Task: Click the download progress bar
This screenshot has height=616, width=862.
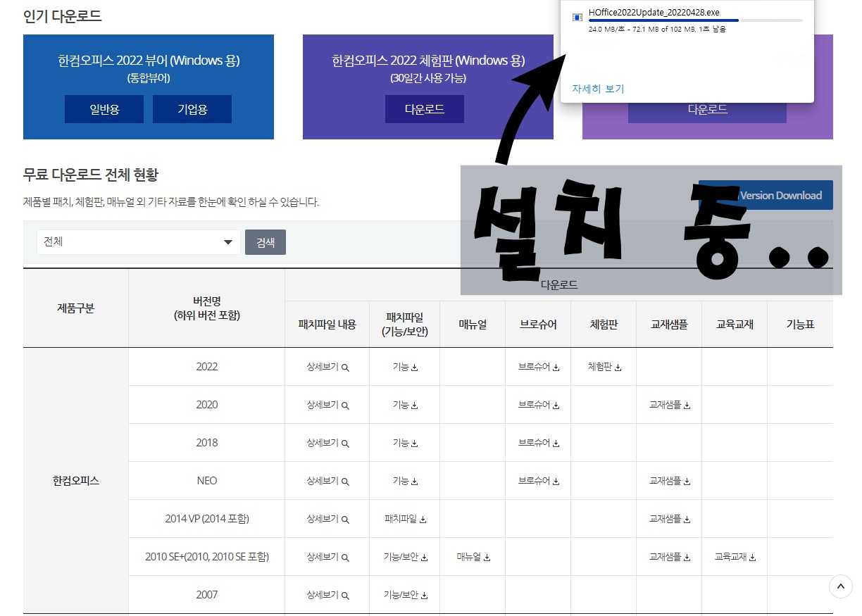Action: (695, 21)
